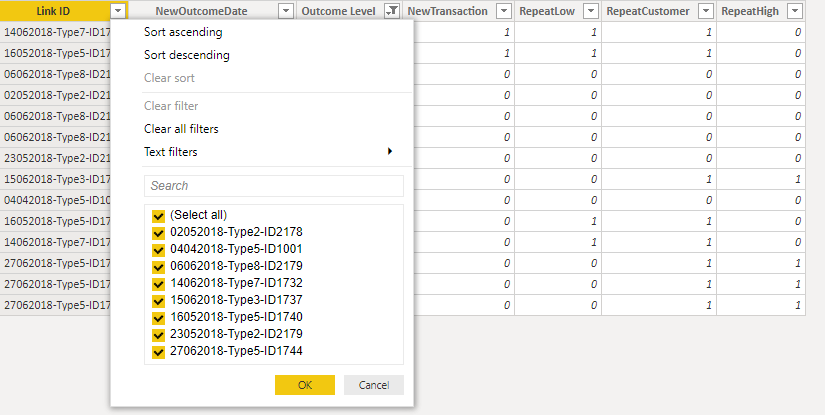This screenshot has height=415, width=825.
Task: Open the RepeatLow column filter dropdown
Action: click(591, 11)
